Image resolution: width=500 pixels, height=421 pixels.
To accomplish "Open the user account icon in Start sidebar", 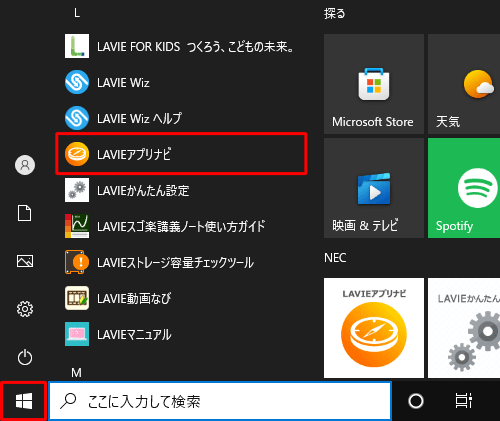I will [25, 165].
